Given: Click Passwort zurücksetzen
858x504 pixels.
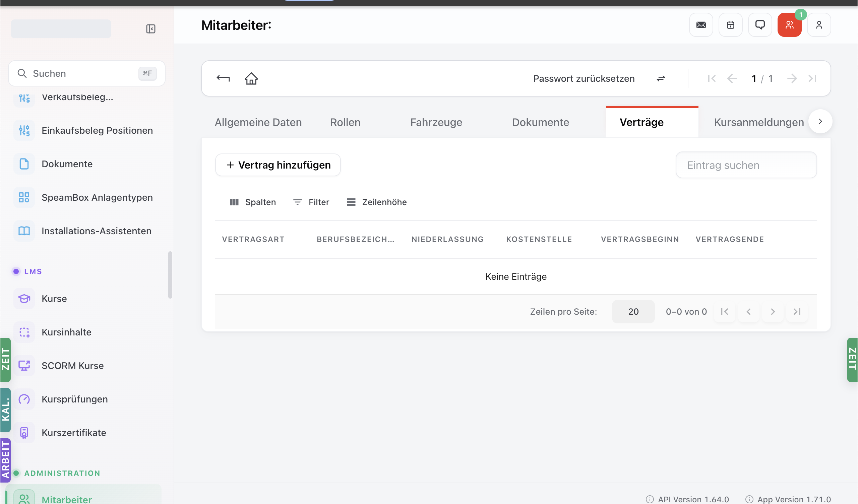Looking at the screenshot, I should [x=584, y=79].
